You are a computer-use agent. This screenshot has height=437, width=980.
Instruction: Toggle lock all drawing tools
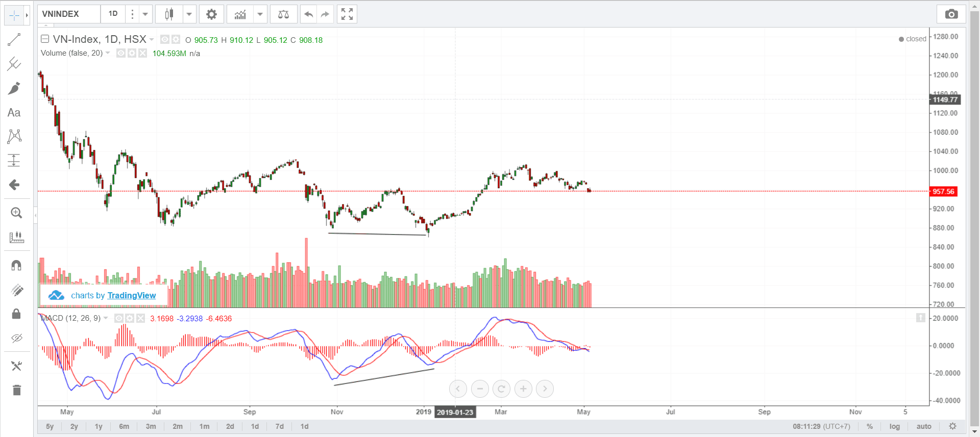[x=16, y=314]
